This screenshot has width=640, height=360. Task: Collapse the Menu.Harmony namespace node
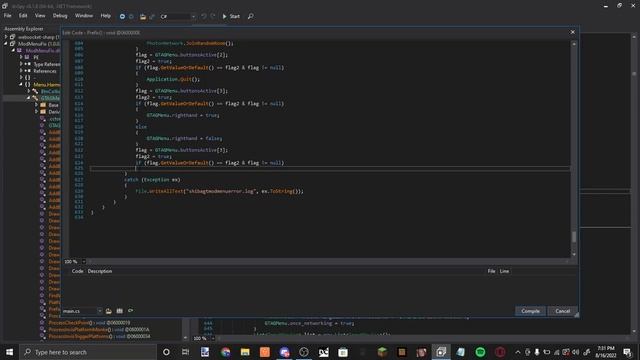coord(21,84)
